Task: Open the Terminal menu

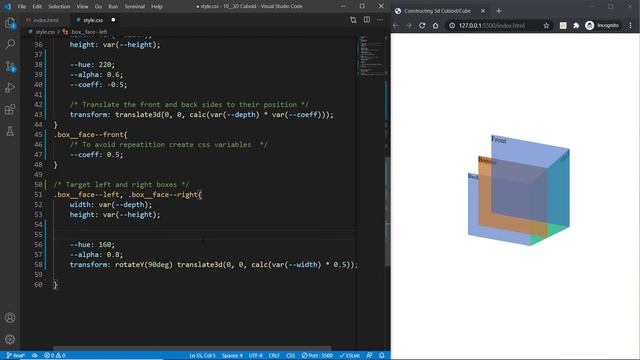Action: 134,7
